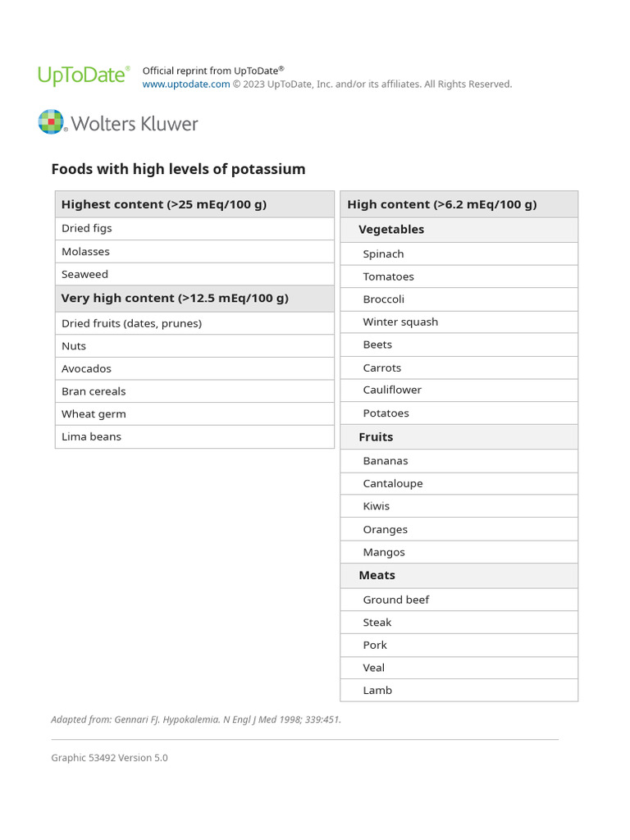Click the Wolters Kluwer globe icon
Image resolution: width=630 pixels, height=840 pixels.
(51, 122)
